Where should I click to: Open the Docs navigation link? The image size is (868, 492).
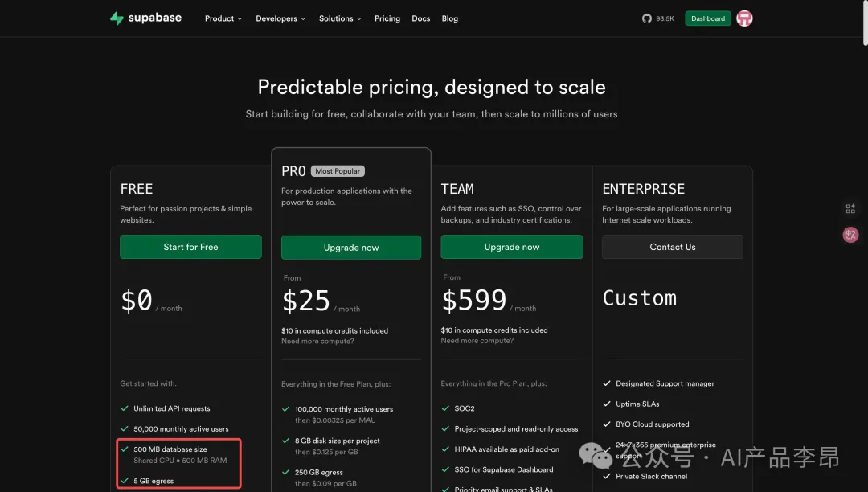coord(421,18)
